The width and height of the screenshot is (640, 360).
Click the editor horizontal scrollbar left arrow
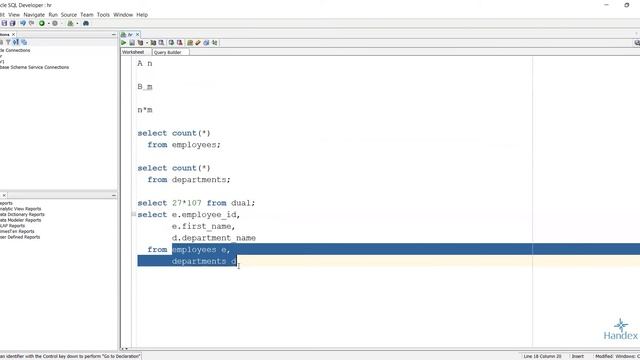122,349
